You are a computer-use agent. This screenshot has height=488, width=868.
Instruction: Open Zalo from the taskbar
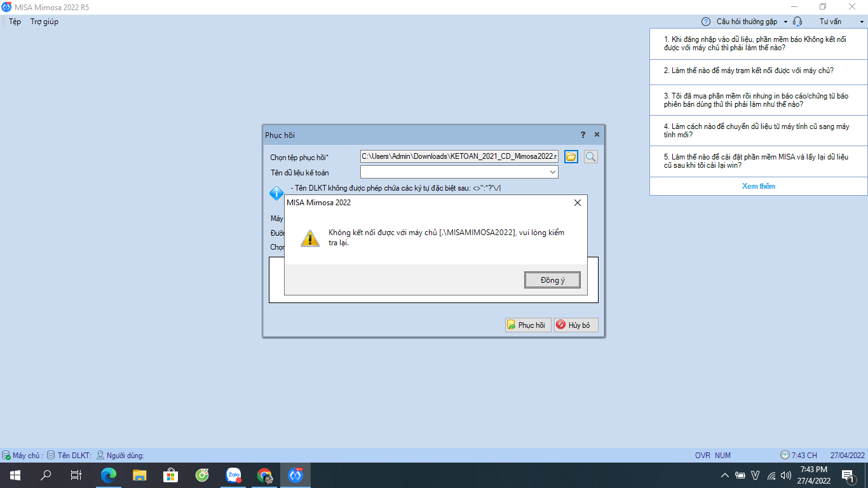[x=234, y=475]
